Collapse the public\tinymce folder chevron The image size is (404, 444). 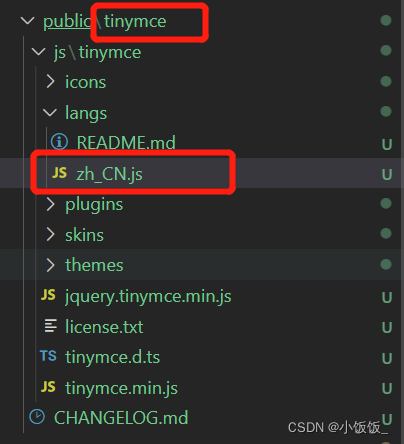[x=27, y=21]
